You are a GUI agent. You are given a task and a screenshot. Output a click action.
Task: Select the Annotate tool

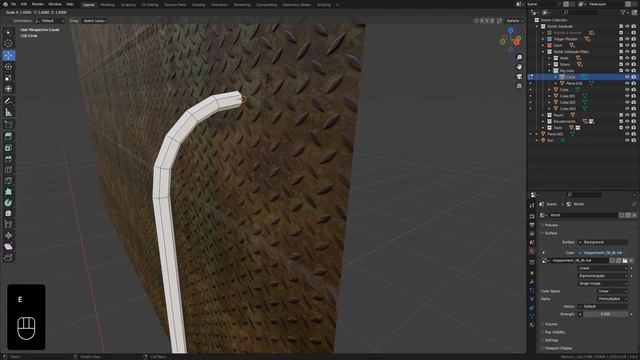pyautogui.click(x=9, y=101)
